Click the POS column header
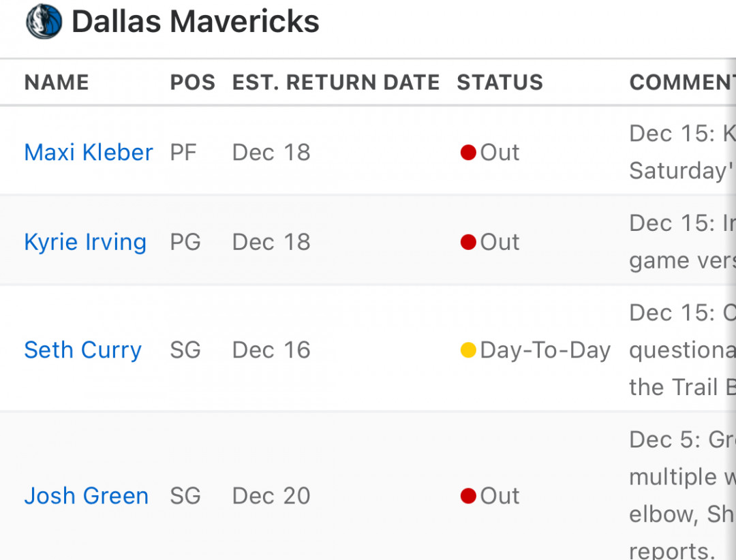Screen dimensions: 736x560 click(192, 82)
